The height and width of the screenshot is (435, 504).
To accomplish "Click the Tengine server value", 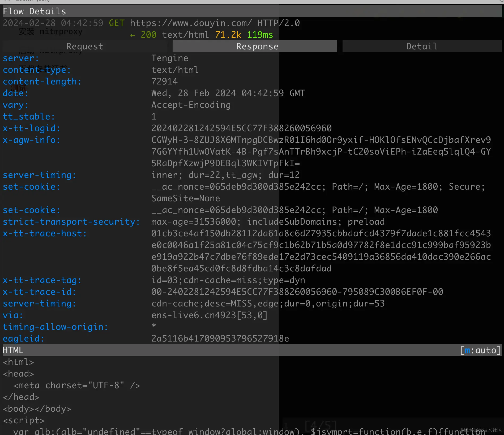I will 170,58.
